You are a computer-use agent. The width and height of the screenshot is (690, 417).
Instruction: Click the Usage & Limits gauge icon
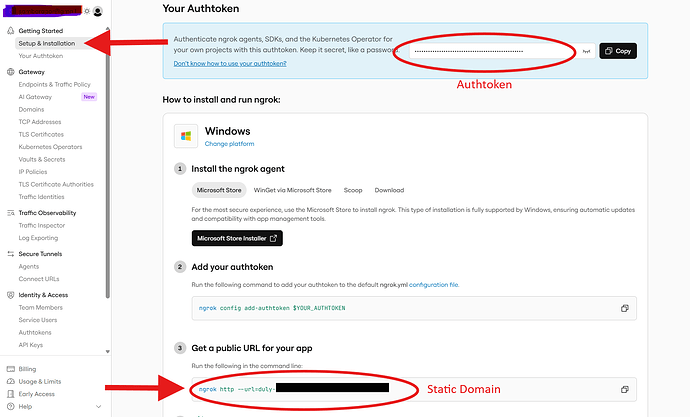[x=11, y=381]
